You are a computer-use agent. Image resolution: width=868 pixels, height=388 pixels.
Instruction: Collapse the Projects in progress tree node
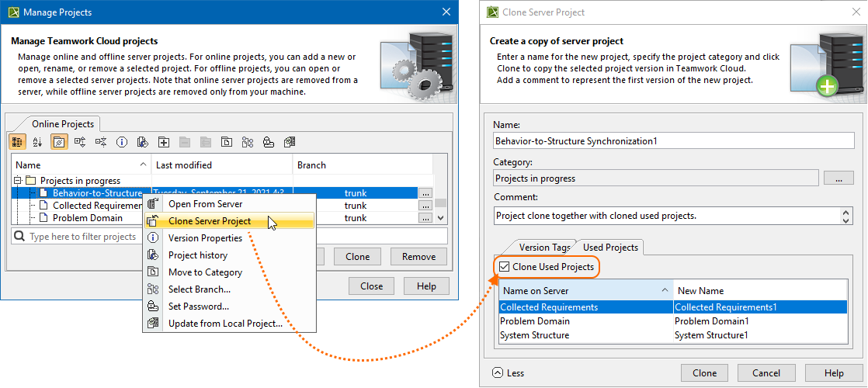[18, 181]
